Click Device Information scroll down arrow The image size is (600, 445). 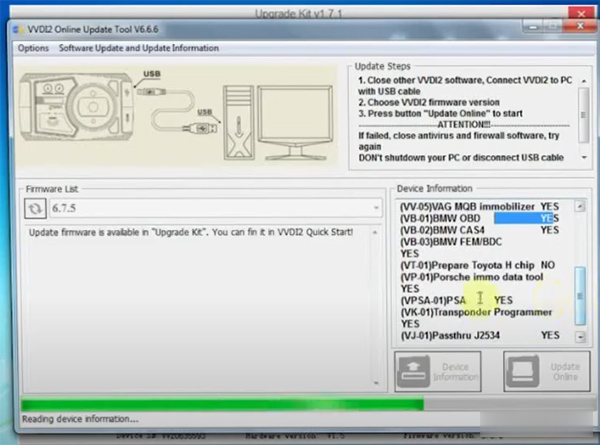(x=580, y=337)
